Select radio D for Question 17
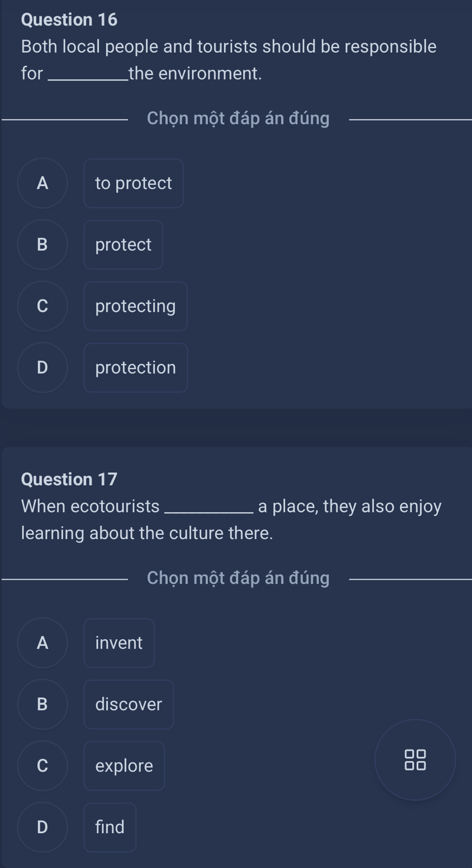This screenshot has height=868, width=472. (x=42, y=827)
